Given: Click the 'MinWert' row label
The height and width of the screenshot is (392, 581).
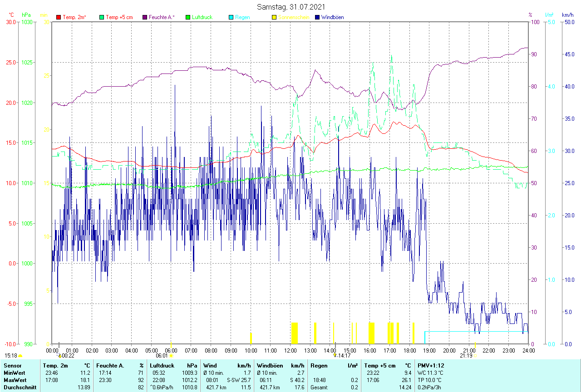Looking at the screenshot, I should [14, 373].
